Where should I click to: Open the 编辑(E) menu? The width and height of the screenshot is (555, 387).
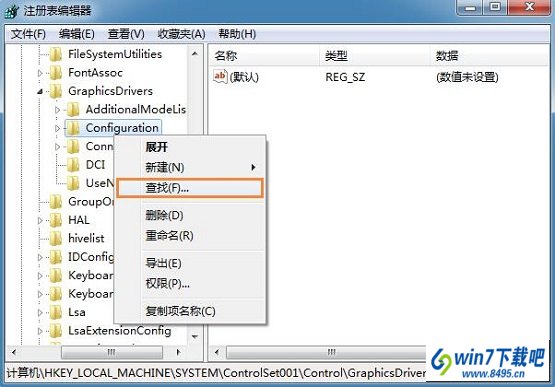tap(77, 34)
